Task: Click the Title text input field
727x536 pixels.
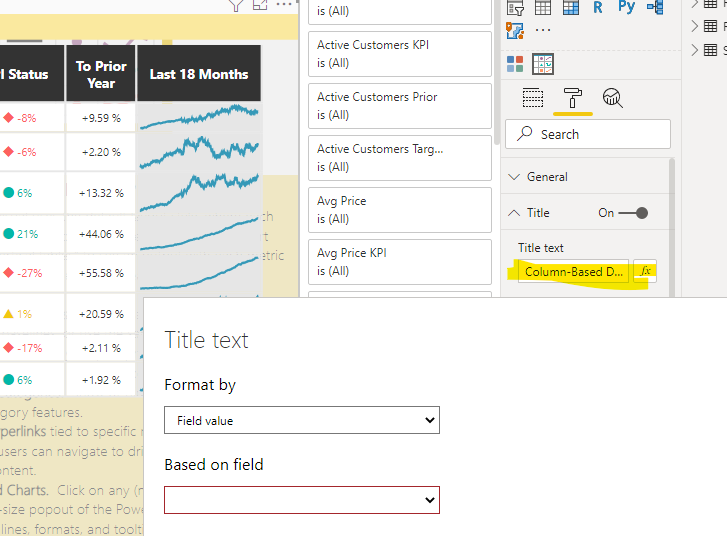Action: pyautogui.click(x=573, y=272)
